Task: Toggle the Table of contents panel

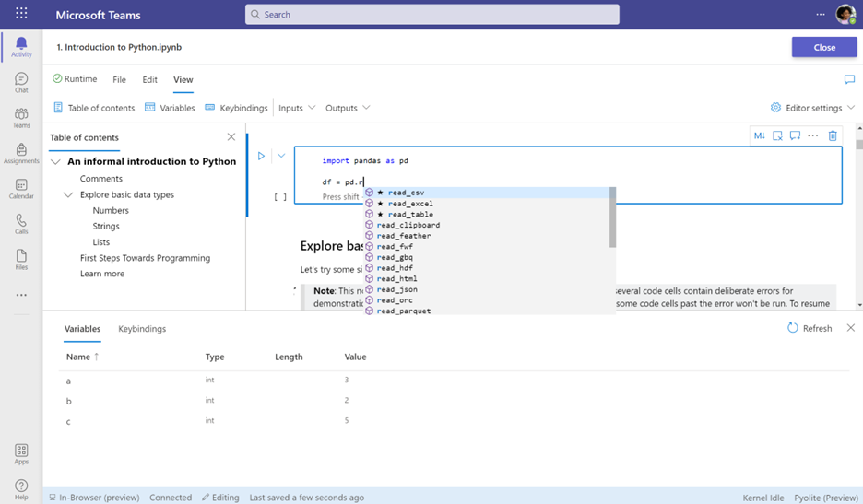Action: tap(94, 108)
